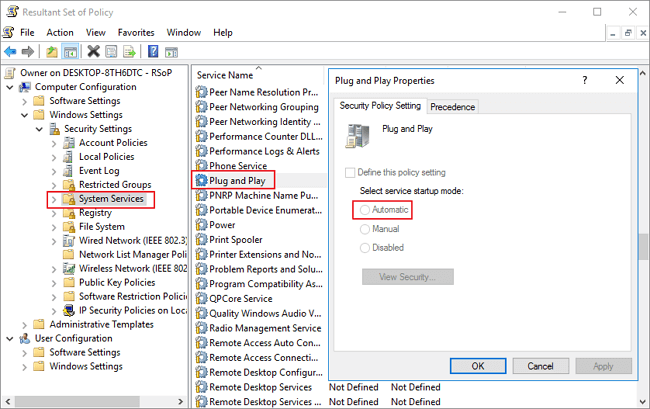This screenshot has height=409, width=650.
Task: Open Help via blue question mark icon
Action: 155,51
